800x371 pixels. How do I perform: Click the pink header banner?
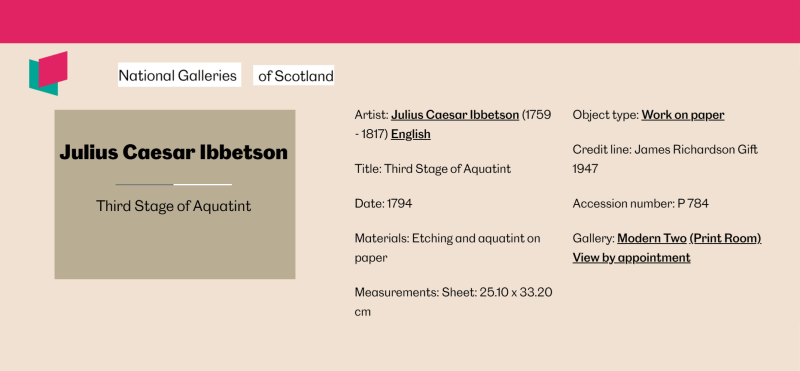click(x=400, y=21)
